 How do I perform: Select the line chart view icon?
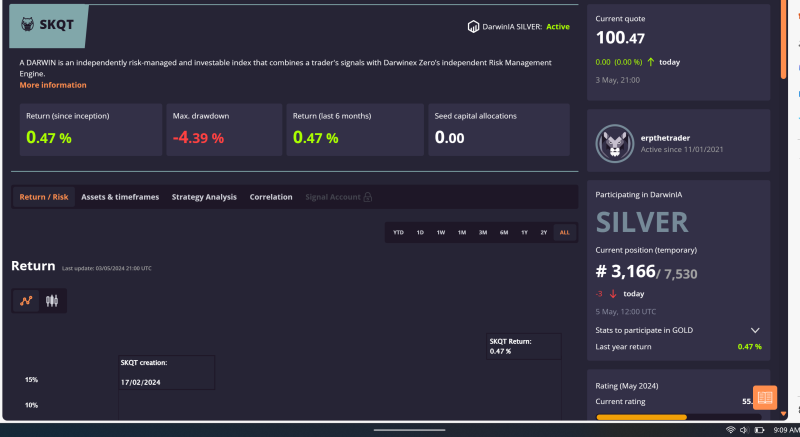pyautogui.click(x=26, y=300)
